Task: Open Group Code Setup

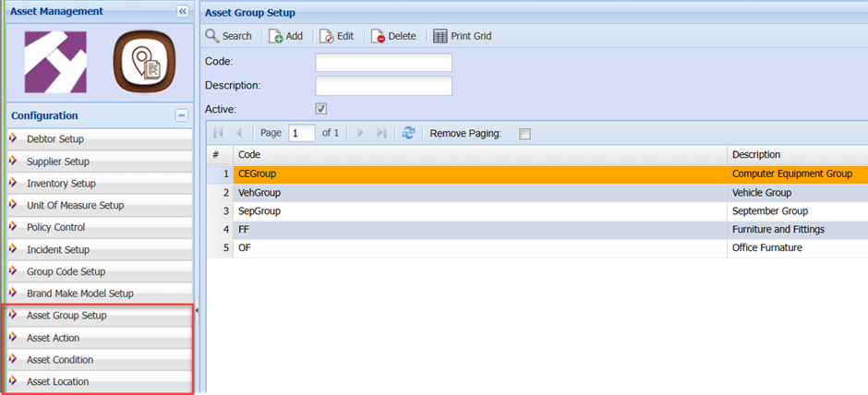Action: pyautogui.click(x=100, y=271)
